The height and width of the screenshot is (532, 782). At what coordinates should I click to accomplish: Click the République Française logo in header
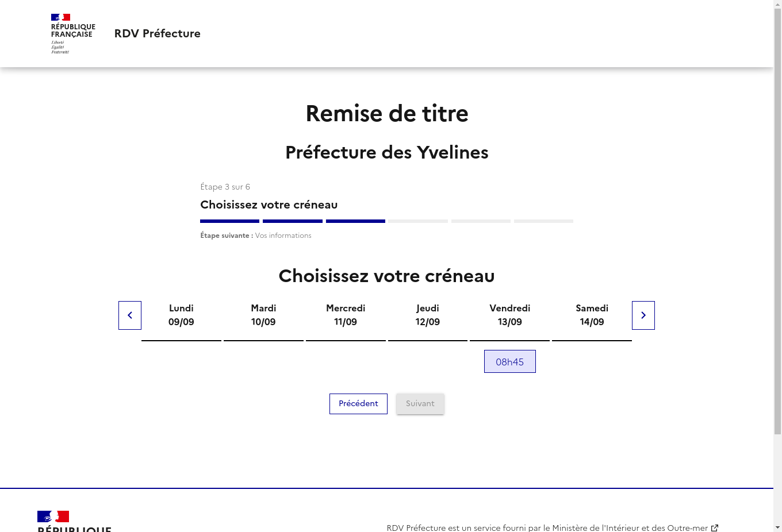[x=73, y=34]
